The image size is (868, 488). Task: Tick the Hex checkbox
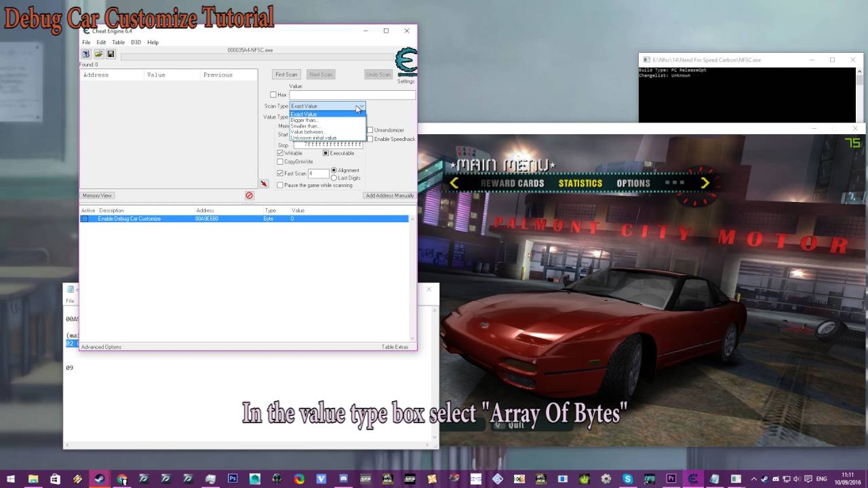point(273,95)
